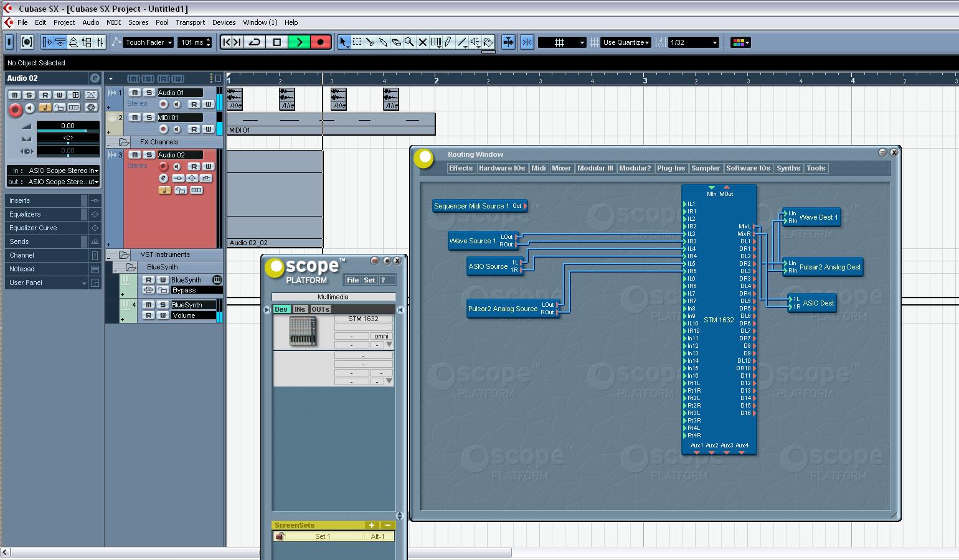Open the Devices menu
Screen dimensions: 959x560
[x=224, y=22]
